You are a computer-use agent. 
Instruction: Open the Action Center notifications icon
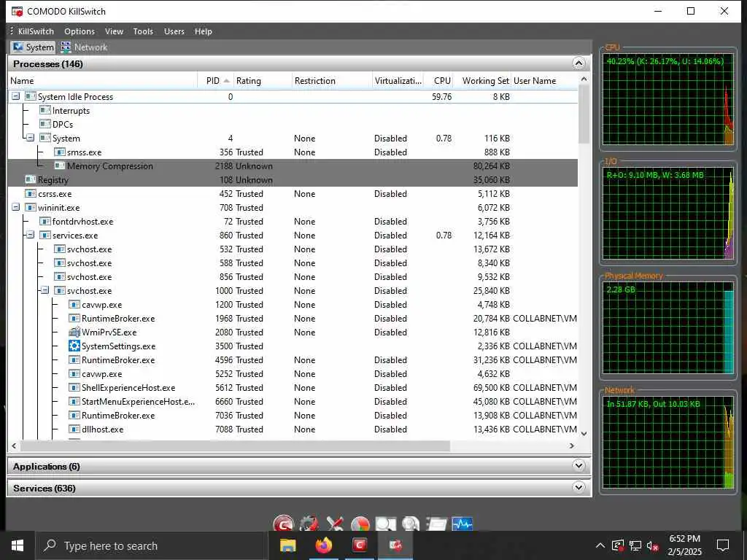coord(723,545)
